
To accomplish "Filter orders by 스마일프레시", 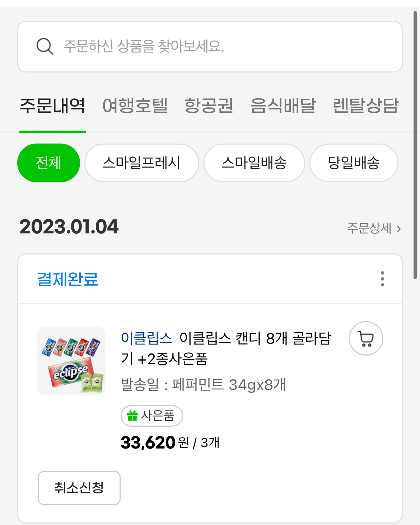I will 141,163.
